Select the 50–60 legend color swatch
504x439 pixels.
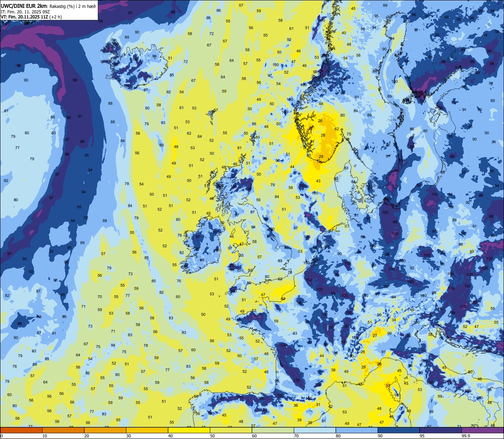(x=231, y=430)
